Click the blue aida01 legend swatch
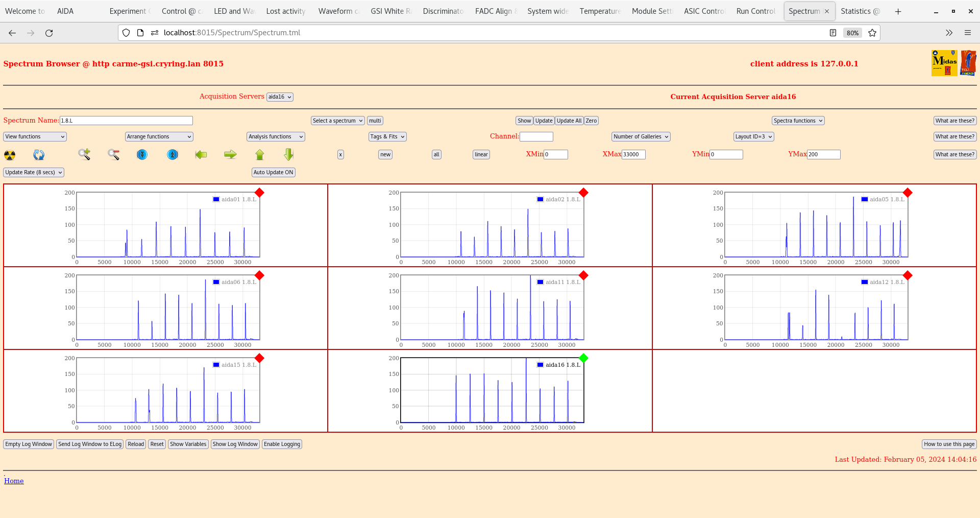The height and width of the screenshot is (518, 980). coord(216,200)
